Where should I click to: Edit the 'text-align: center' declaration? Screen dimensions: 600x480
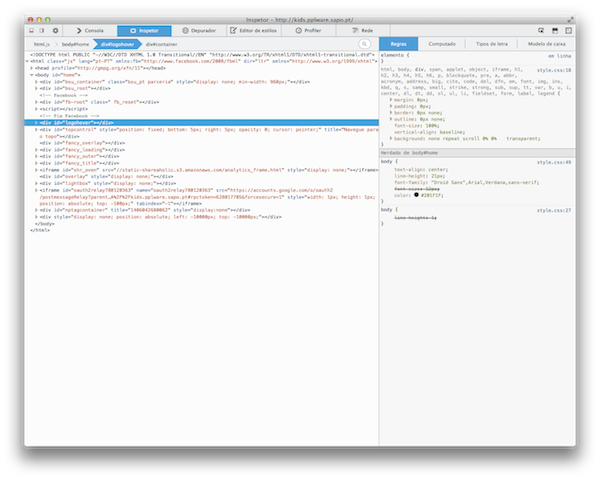(421, 170)
